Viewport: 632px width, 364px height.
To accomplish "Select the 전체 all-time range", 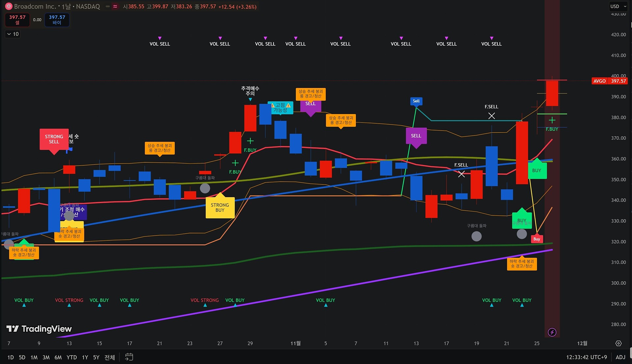I will pyautogui.click(x=109, y=357).
